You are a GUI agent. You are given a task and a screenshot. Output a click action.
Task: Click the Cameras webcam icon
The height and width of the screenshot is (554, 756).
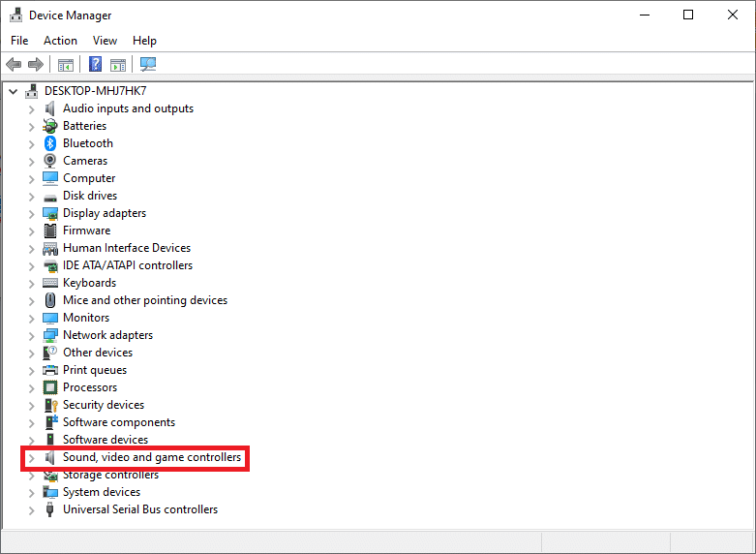pos(50,161)
